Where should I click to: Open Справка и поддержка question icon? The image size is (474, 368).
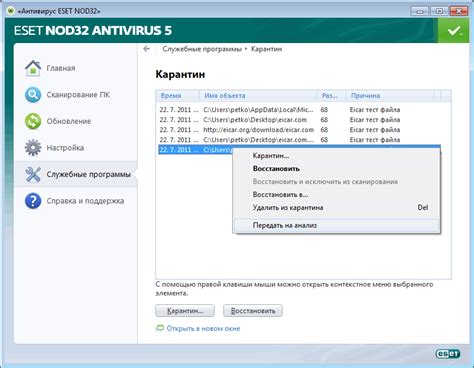click(x=33, y=201)
